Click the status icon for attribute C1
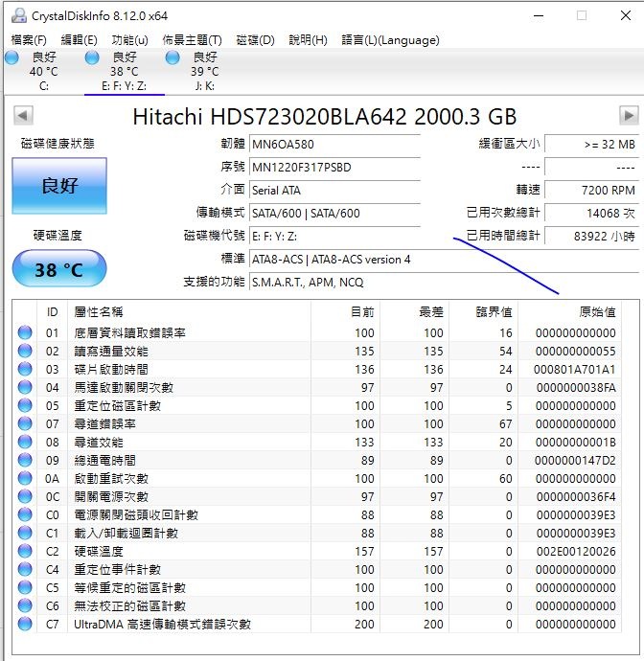 click(x=25, y=533)
